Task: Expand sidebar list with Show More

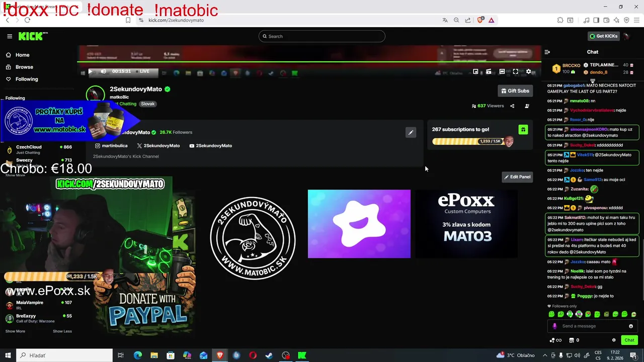Action: (15, 331)
